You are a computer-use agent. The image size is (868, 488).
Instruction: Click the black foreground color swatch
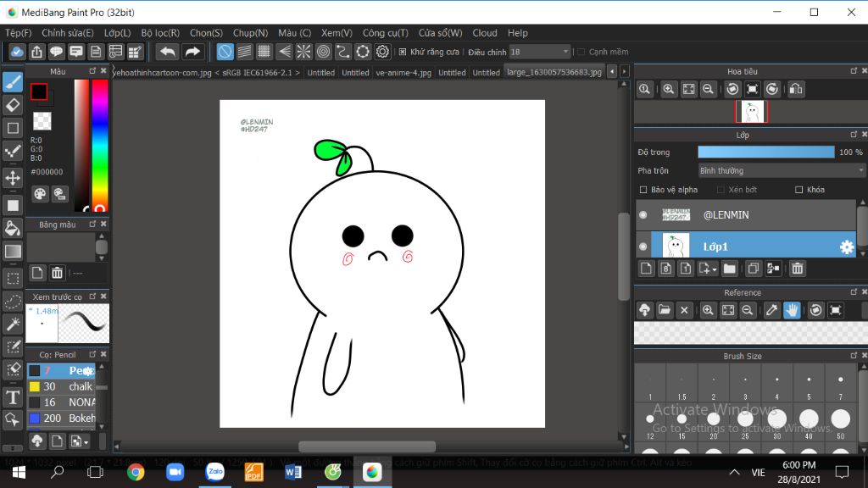(x=39, y=91)
